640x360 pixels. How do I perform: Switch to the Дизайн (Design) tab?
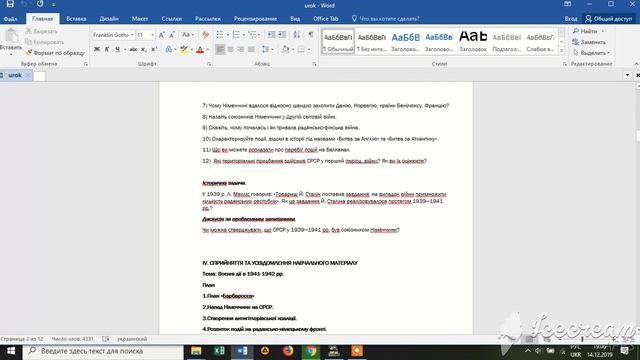(109, 19)
